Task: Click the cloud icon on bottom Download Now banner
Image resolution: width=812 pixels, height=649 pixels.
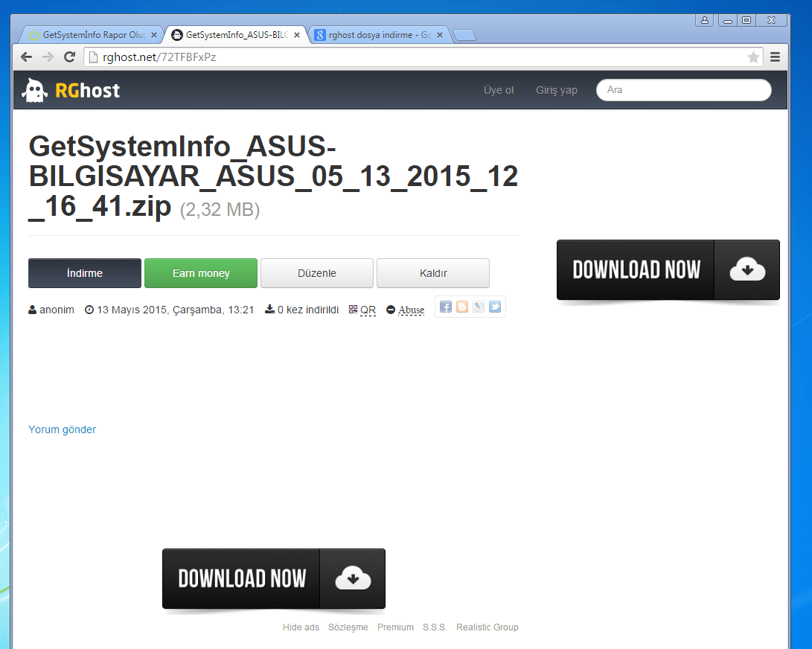Action: pyautogui.click(x=353, y=578)
